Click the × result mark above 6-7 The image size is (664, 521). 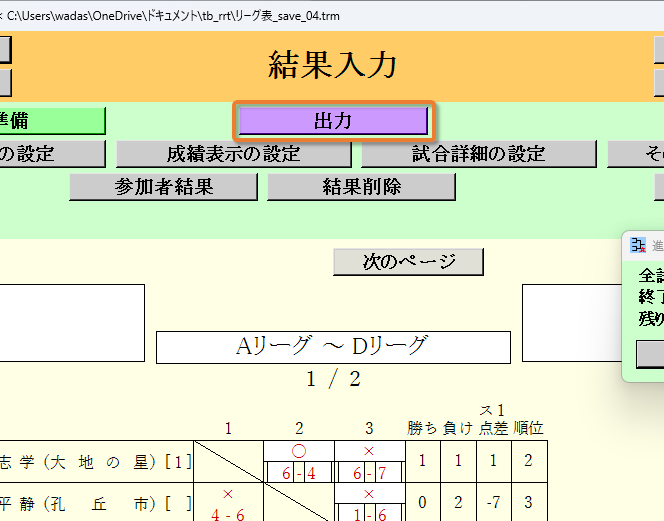click(369, 451)
